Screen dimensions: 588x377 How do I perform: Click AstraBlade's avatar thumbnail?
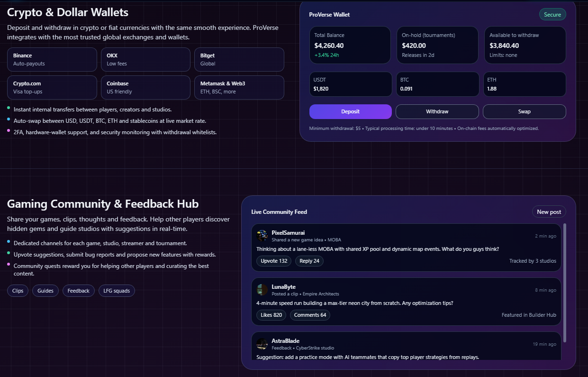pos(262,344)
